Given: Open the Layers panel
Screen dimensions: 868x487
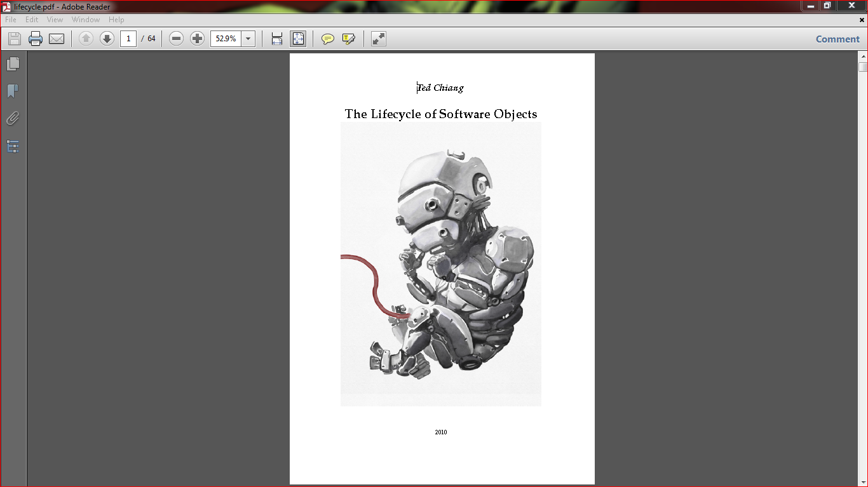Looking at the screenshot, I should [13, 147].
